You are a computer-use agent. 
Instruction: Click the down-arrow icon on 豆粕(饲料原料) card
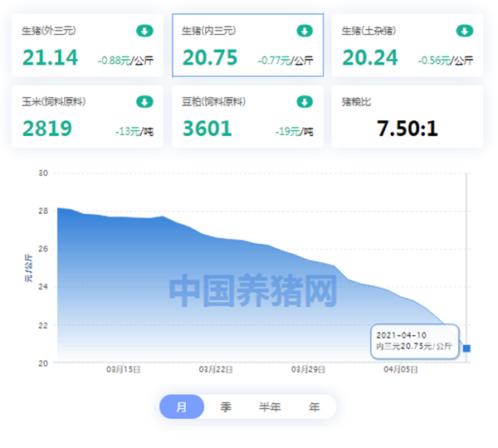click(305, 102)
